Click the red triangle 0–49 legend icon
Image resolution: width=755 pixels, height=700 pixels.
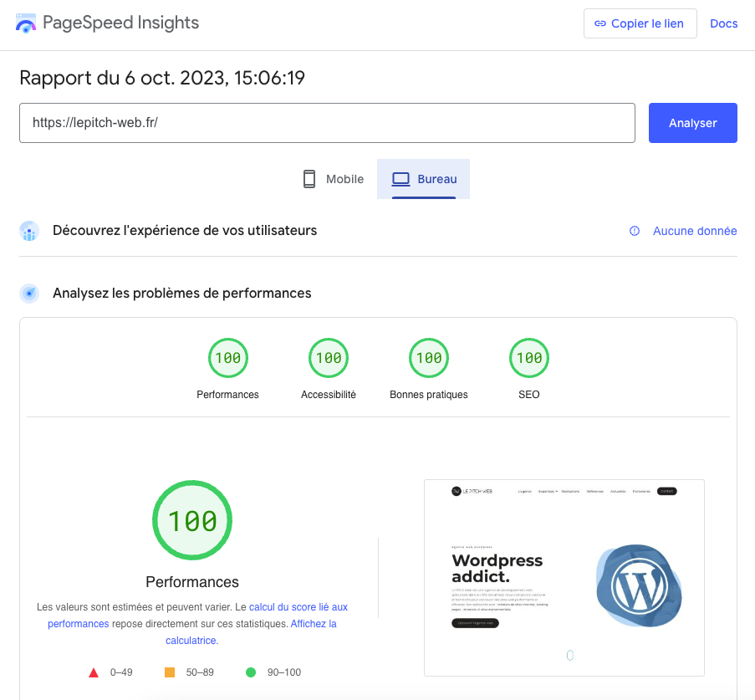tap(94, 672)
